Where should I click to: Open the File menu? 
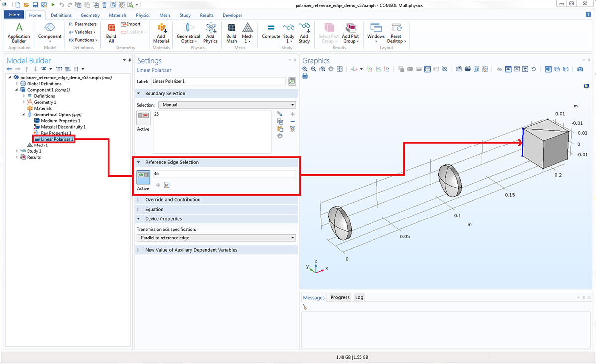coord(13,15)
